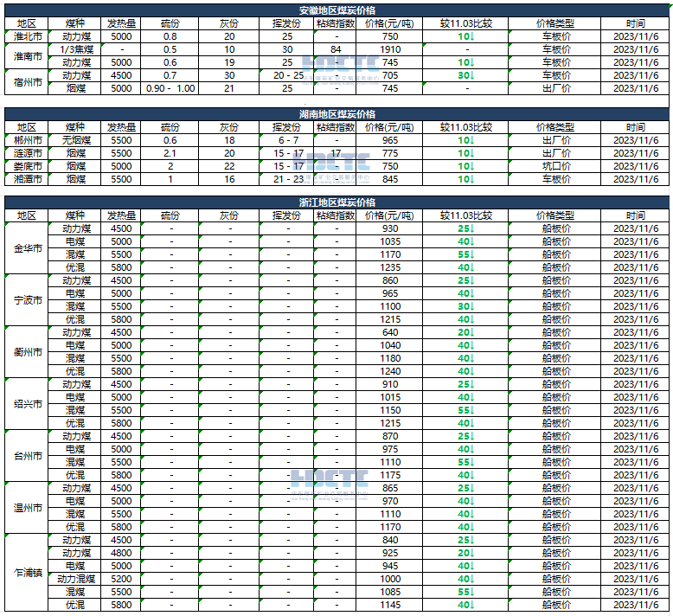
Task: Click the 台州市 region cell
Action: pos(27,456)
